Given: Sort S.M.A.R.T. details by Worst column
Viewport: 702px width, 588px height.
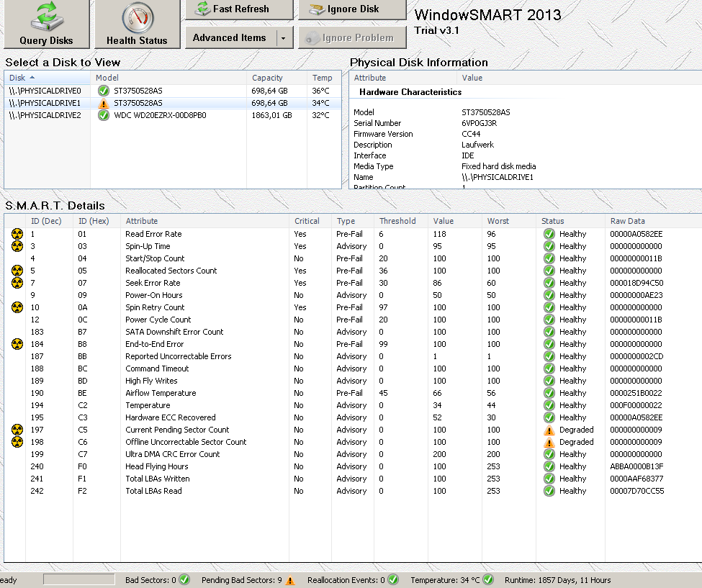Looking at the screenshot, I should coord(509,221).
